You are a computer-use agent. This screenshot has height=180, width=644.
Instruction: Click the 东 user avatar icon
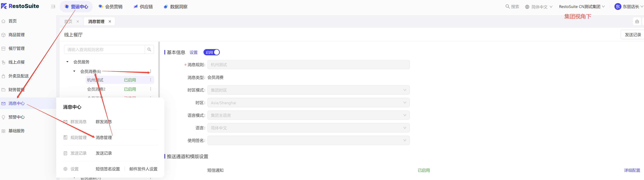tap(618, 7)
